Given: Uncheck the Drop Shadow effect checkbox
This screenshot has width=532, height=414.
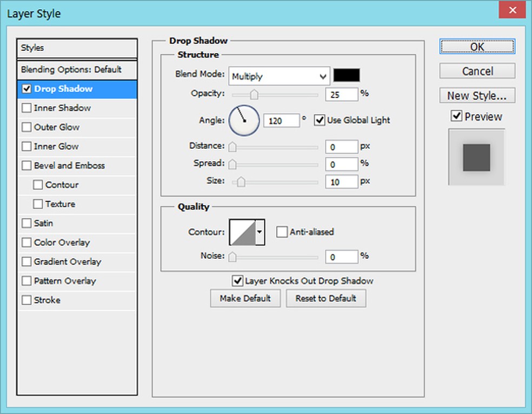Looking at the screenshot, I should pyautogui.click(x=26, y=89).
